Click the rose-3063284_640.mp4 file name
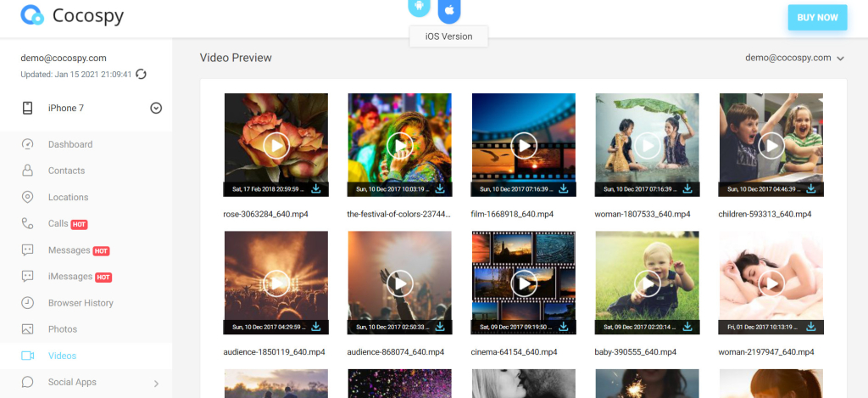This screenshot has width=868, height=398. (x=265, y=214)
